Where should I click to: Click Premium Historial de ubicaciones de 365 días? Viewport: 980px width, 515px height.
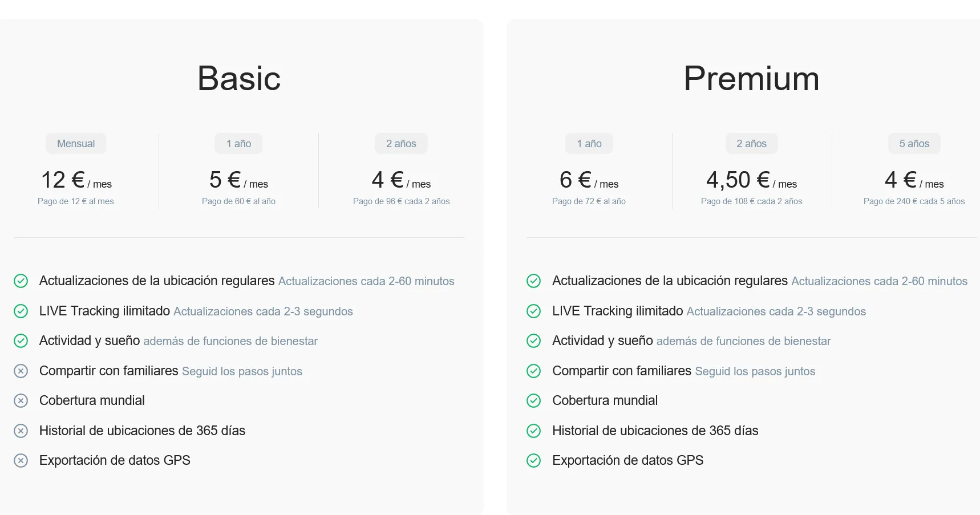tap(655, 431)
